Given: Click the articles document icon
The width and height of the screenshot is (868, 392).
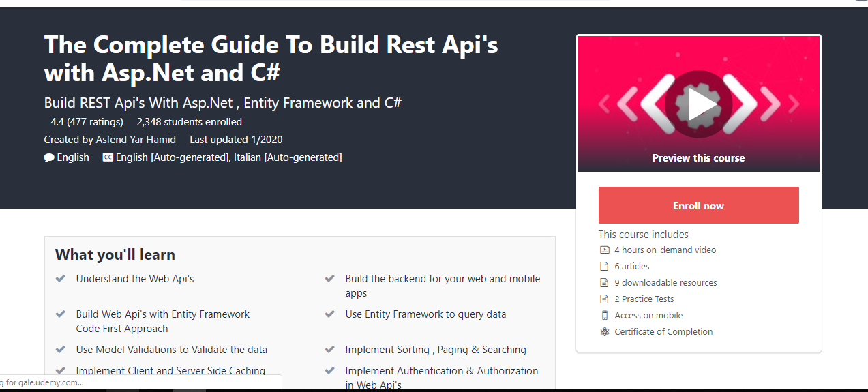Looking at the screenshot, I should pyautogui.click(x=604, y=267).
